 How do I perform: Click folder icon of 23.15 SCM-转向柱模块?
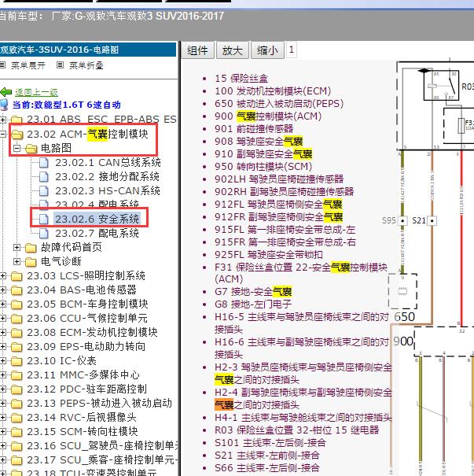pos(17,432)
